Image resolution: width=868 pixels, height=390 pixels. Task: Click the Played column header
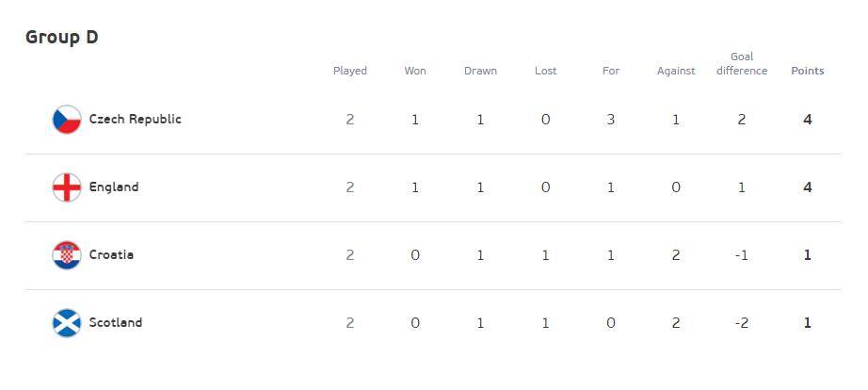click(350, 71)
